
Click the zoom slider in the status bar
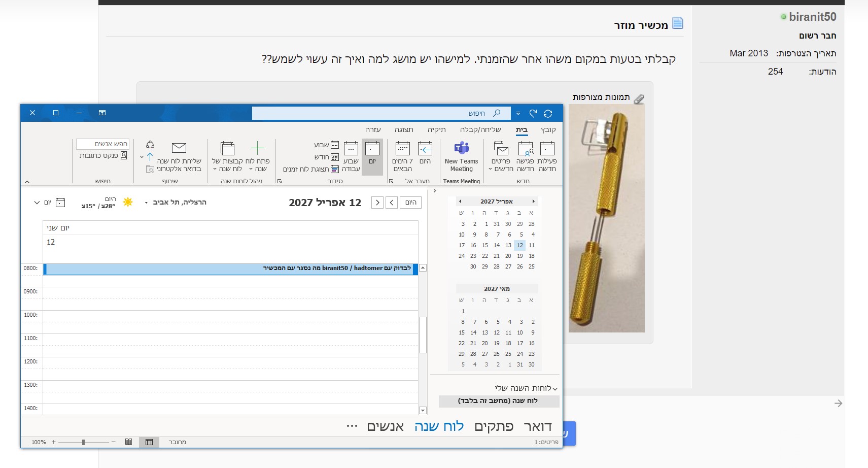click(83, 442)
